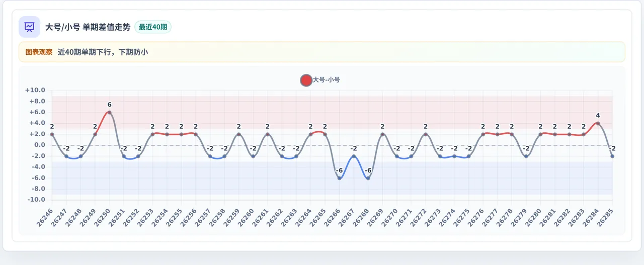644x265 pixels.
Task: Click the 大号-小号 legend label
Action: click(x=327, y=80)
